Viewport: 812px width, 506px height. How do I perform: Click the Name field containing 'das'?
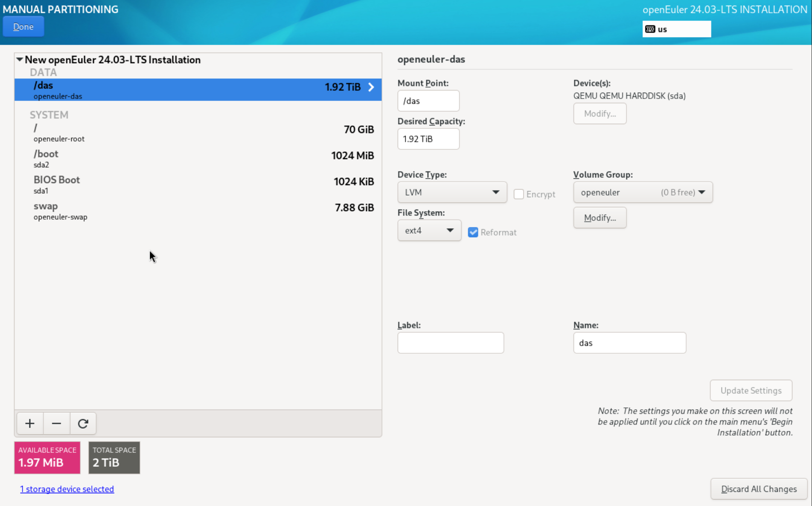click(x=629, y=343)
